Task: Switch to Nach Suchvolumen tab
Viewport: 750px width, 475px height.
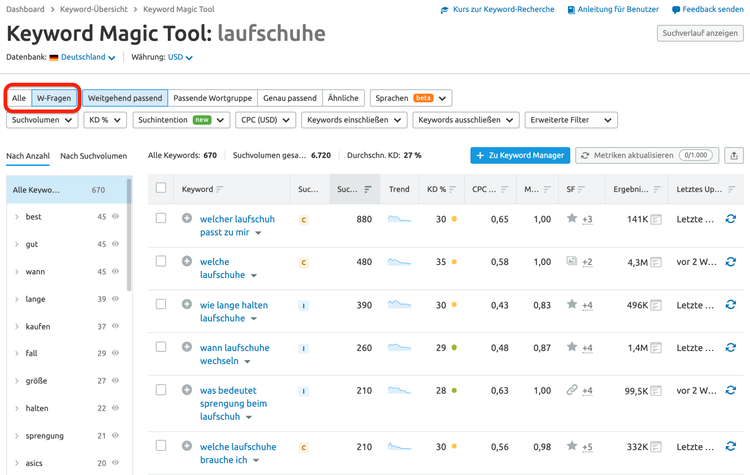Action: coord(94,156)
